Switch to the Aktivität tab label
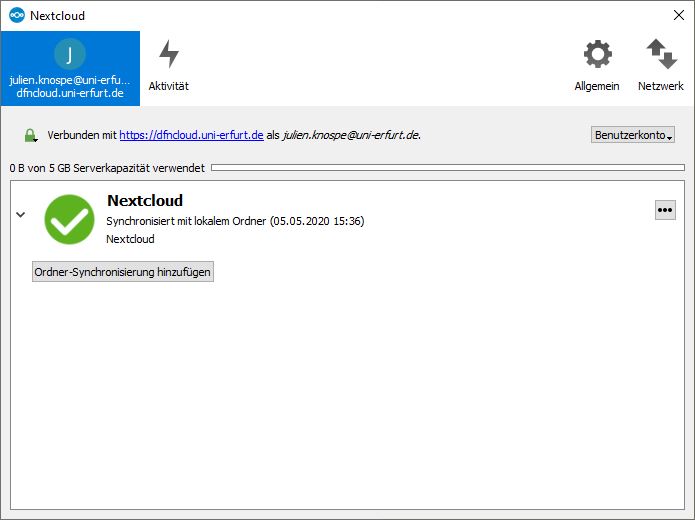 (168, 86)
